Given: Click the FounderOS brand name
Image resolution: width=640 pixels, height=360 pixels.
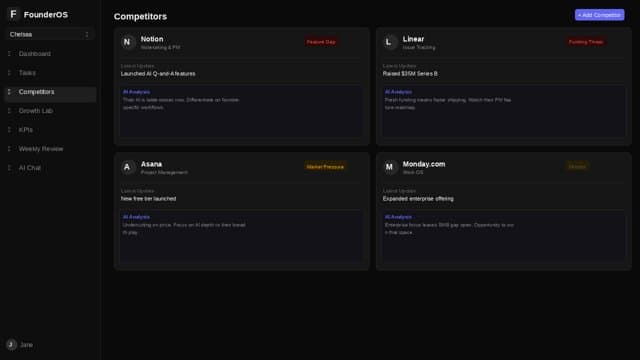Looking at the screenshot, I should coord(46,15).
